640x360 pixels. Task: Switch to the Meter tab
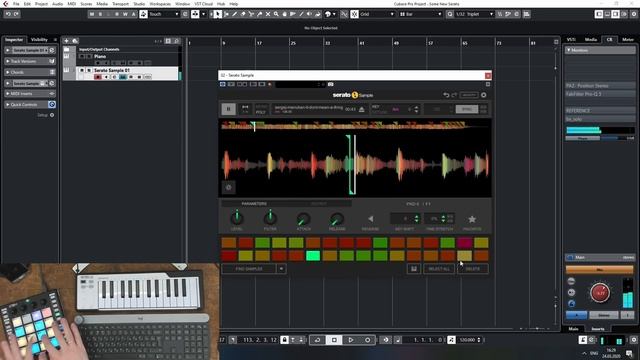click(628, 40)
